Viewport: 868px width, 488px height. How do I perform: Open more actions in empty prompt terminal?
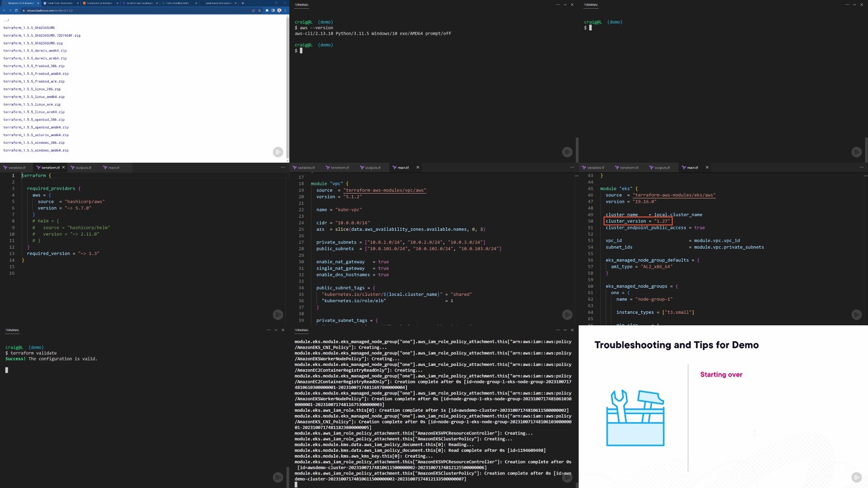click(x=847, y=5)
